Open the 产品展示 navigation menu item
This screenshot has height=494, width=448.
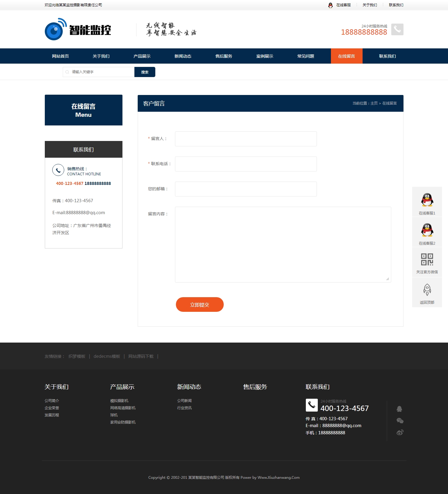142,56
